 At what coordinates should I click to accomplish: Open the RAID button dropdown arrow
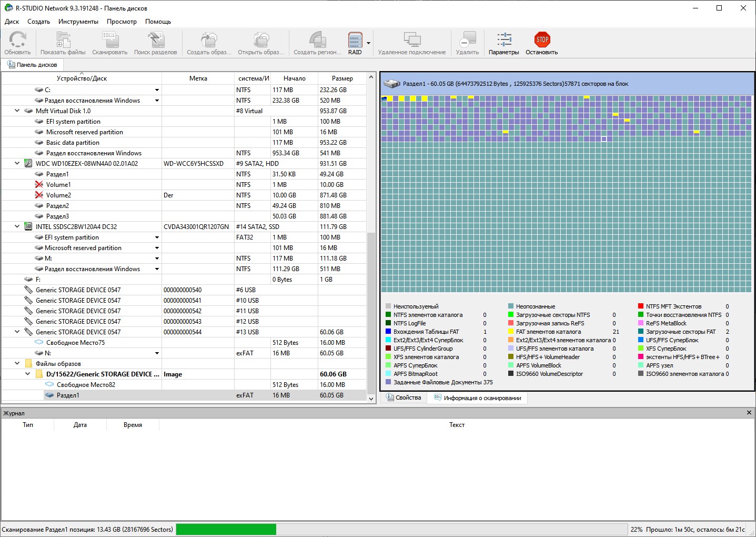coord(368,43)
